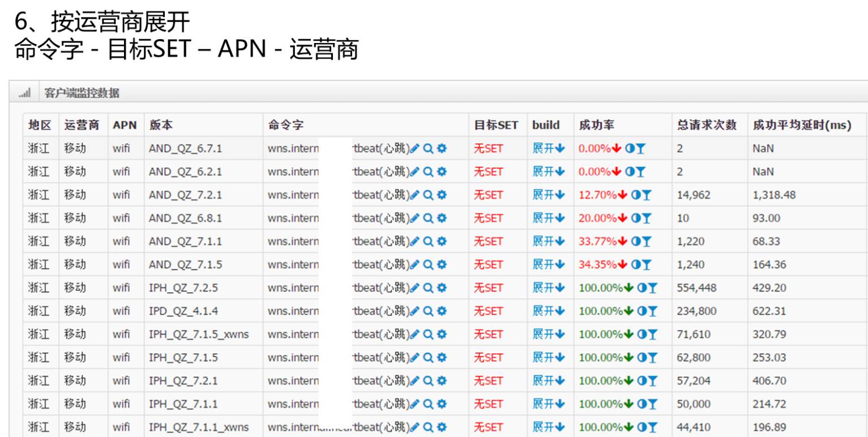Click the latency value 622.31
Screen dimensions: 868x437
pyautogui.click(x=769, y=311)
